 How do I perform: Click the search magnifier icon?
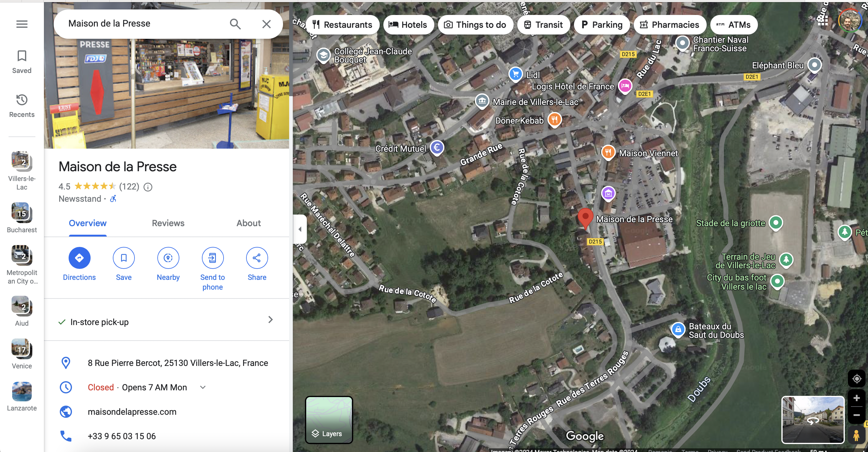(235, 24)
